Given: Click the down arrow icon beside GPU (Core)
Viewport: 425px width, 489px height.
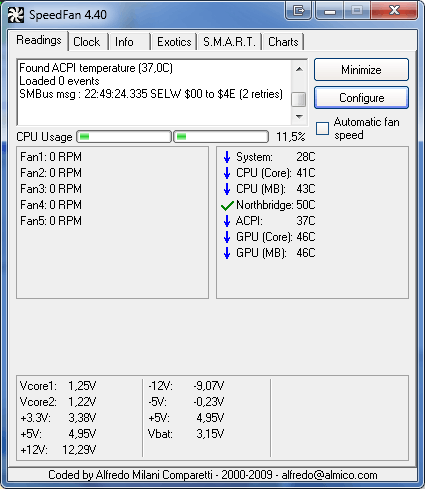Looking at the screenshot, I should [227, 237].
